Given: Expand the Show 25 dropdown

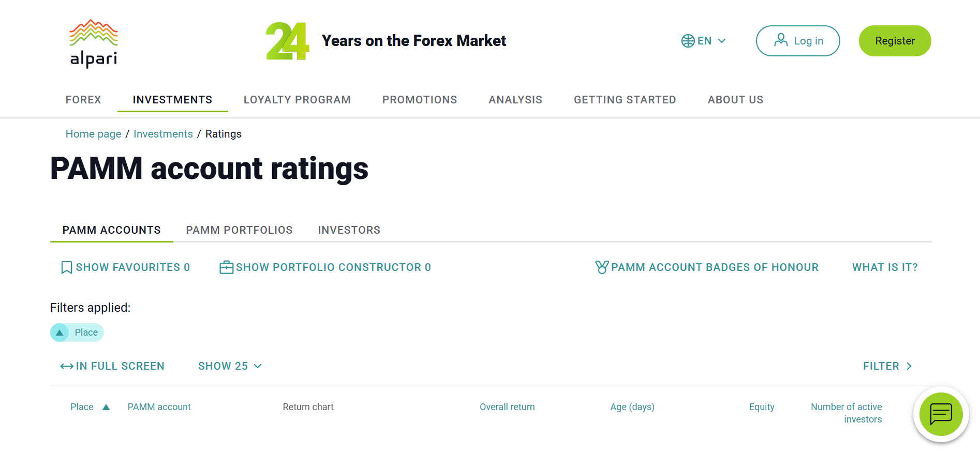Looking at the screenshot, I should 229,366.
